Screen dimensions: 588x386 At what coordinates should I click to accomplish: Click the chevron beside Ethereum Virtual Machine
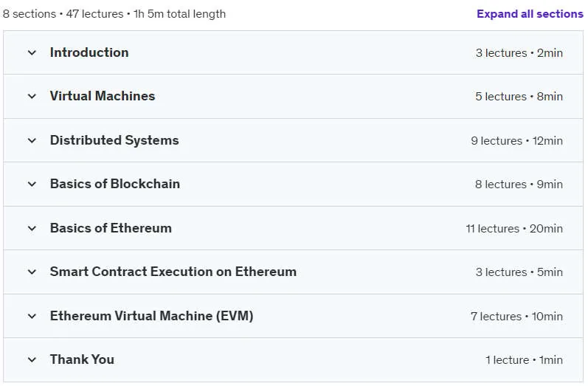click(x=32, y=316)
